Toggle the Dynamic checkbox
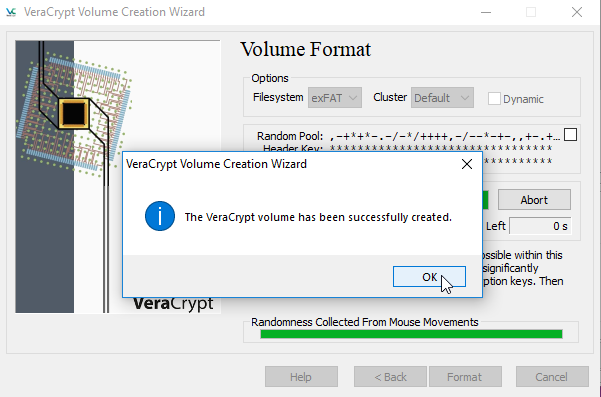This screenshot has width=601, height=397. pos(494,99)
